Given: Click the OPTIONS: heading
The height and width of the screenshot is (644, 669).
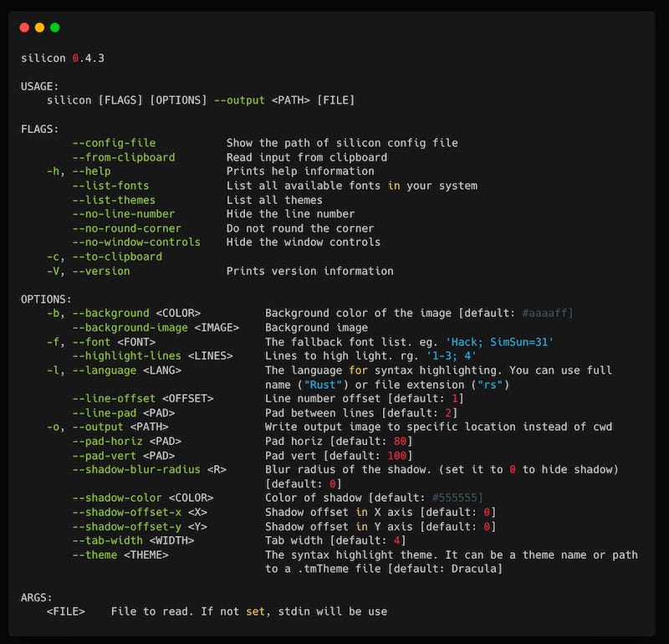Looking at the screenshot, I should pos(46,299).
